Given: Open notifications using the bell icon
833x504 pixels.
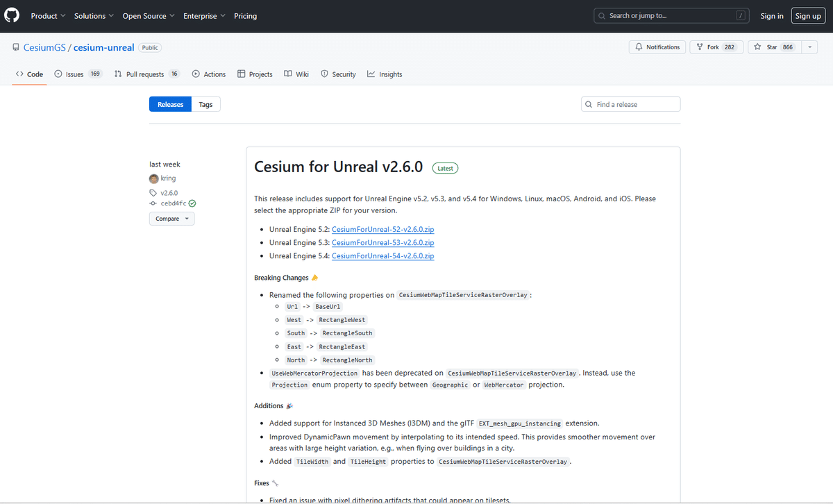Looking at the screenshot, I should click(638, 47).
